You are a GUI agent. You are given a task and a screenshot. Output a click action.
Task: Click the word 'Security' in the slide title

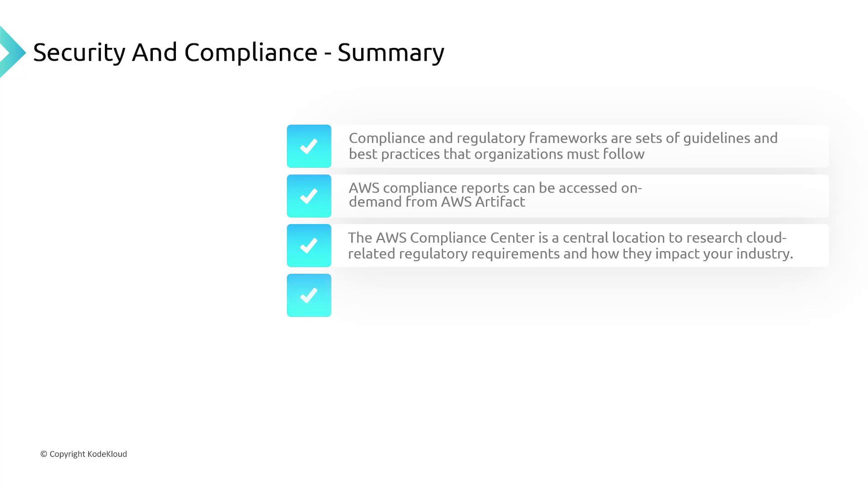pyautogui.click(x=79, y=52)
